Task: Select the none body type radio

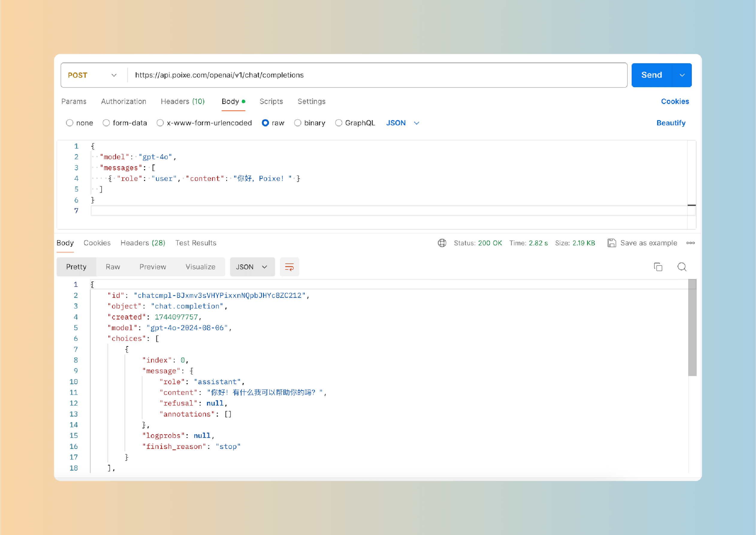Action: tap(70, 123)
